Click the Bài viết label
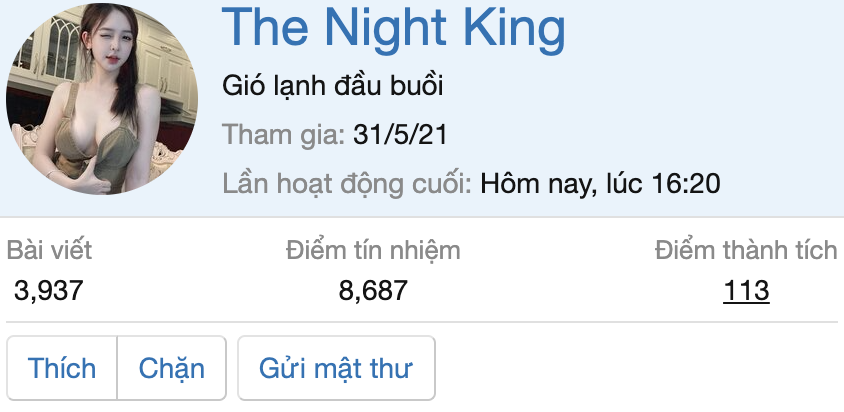Image resolution: width=844 pixels, height=412 pixels. coord(49,250)
